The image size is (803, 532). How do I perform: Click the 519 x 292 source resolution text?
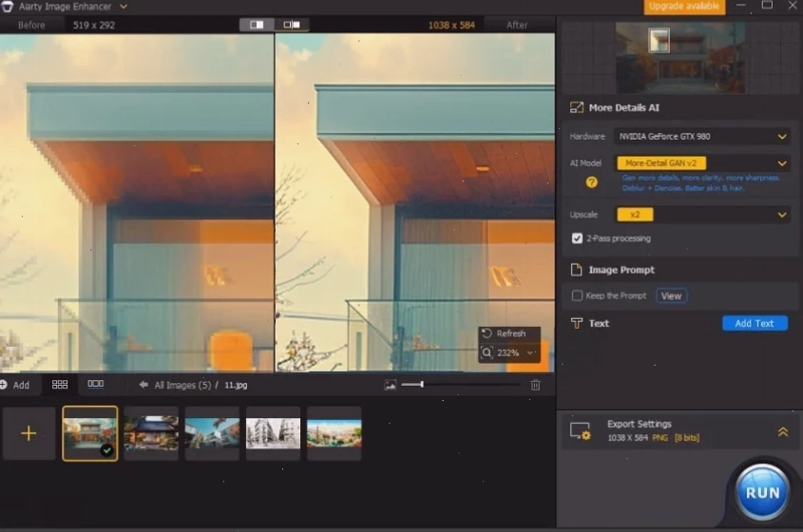click(x=94, y=25)
